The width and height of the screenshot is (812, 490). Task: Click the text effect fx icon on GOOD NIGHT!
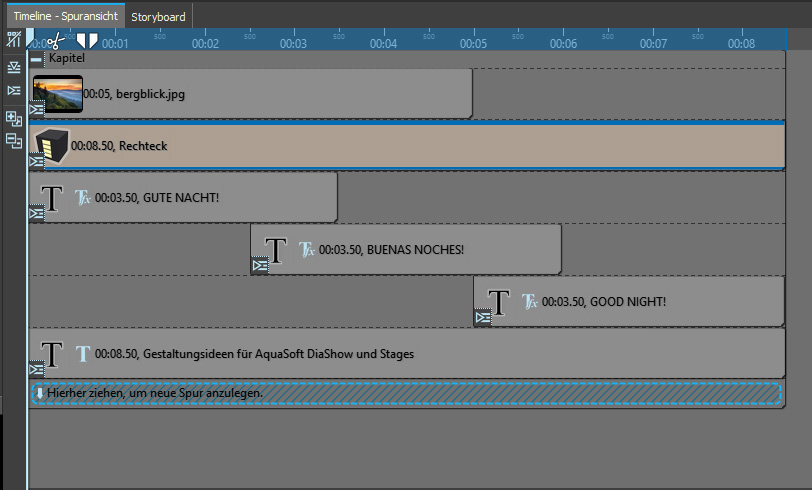point(530,301)
